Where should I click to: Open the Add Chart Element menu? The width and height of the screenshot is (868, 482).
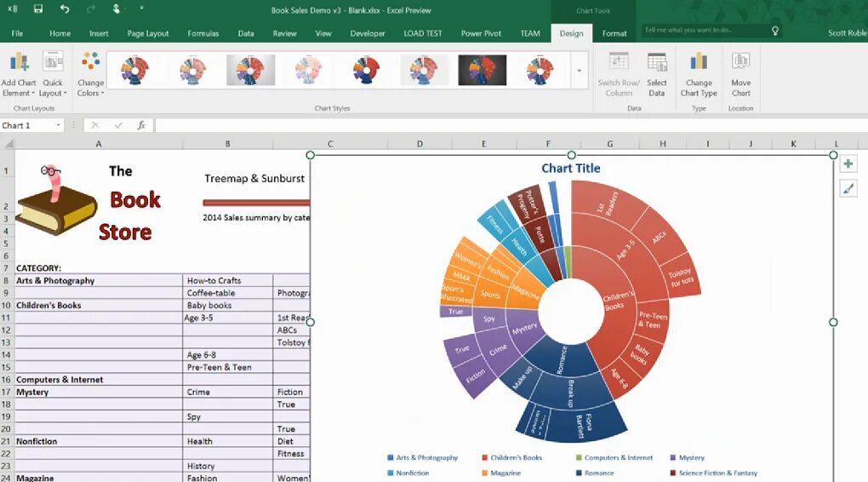(x=19, y=75)
